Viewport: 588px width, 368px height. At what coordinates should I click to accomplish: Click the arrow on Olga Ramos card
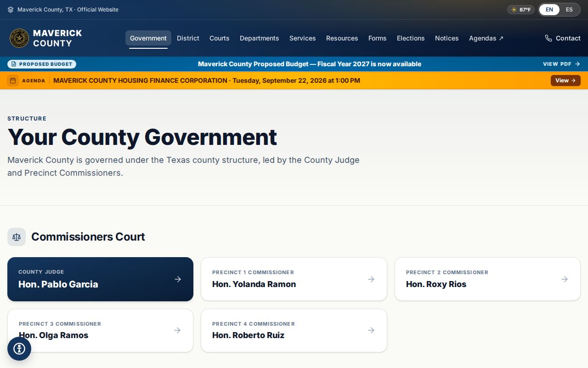click(x=177, y=330)
